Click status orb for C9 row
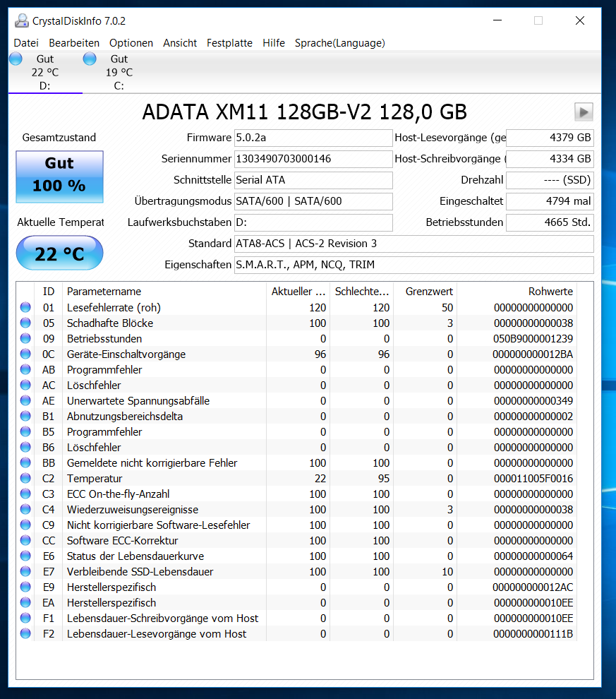Viewport: 616px width, 699px height. (25, 525)
